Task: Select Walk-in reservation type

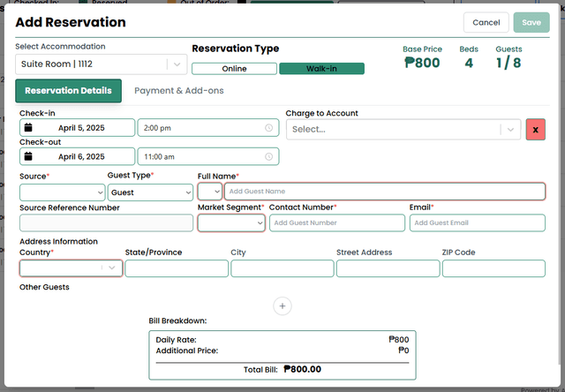Action: [321, 69]
